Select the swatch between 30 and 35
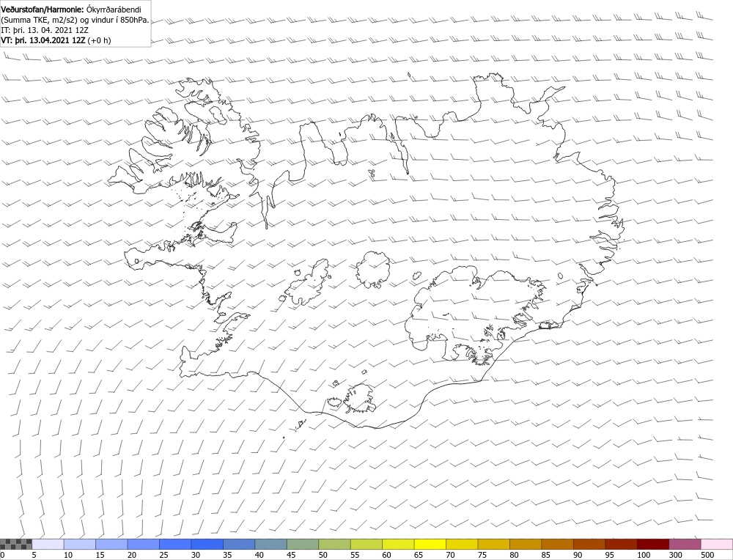Screen dimensions: 733x560 tap(207, 544)
